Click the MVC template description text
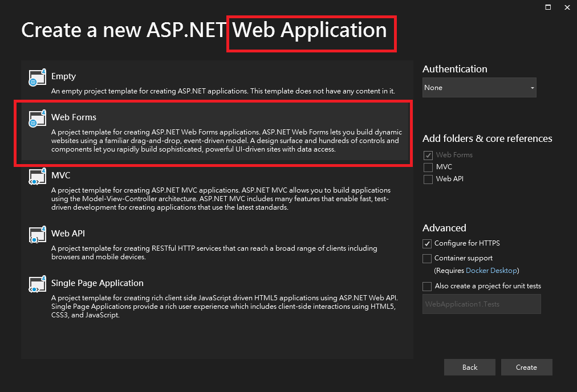 pos(221,199)
